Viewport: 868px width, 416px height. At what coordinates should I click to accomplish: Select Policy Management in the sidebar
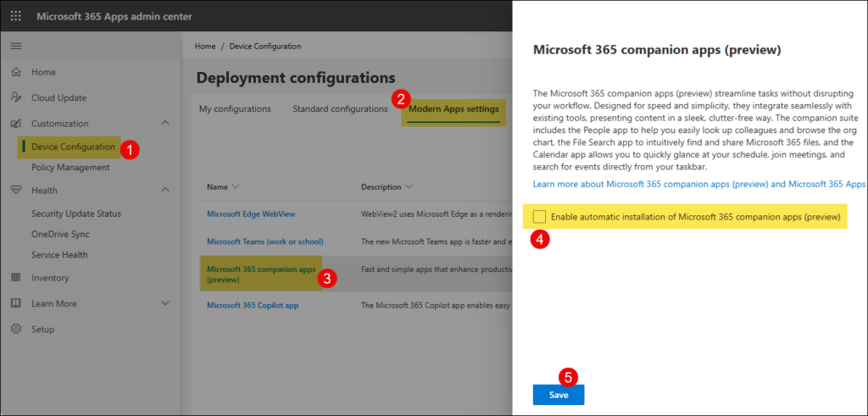pyautogui.click(x=70, y=167)
